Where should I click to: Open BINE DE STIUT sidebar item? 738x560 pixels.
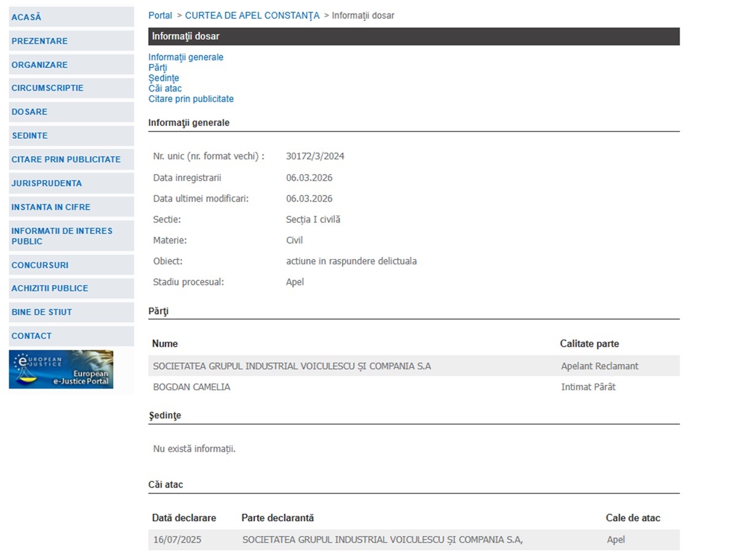click(71, 312)
